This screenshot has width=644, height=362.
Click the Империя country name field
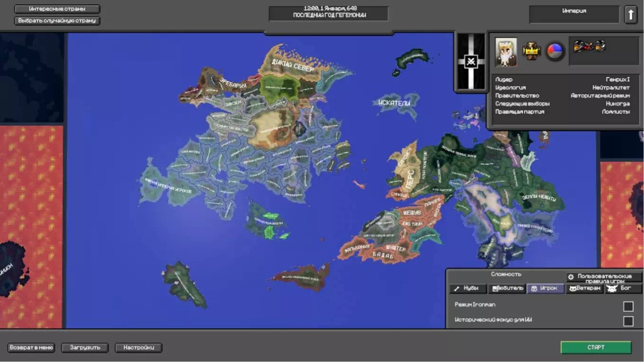[574, 14]
